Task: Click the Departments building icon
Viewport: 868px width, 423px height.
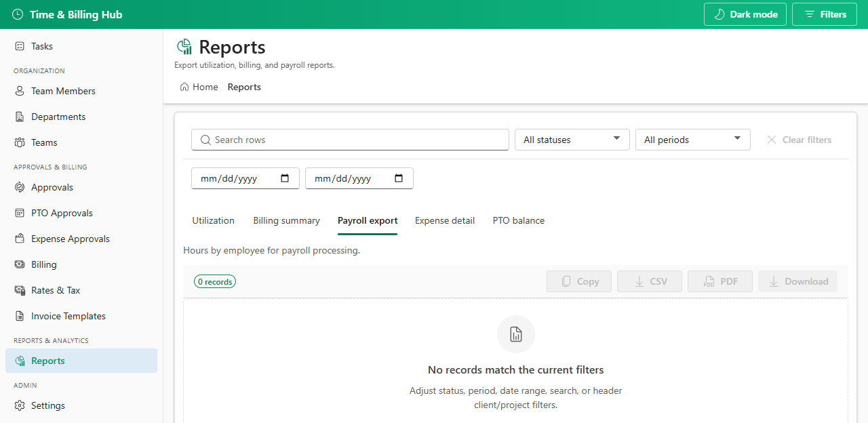Action: click(x=20, y=117)
